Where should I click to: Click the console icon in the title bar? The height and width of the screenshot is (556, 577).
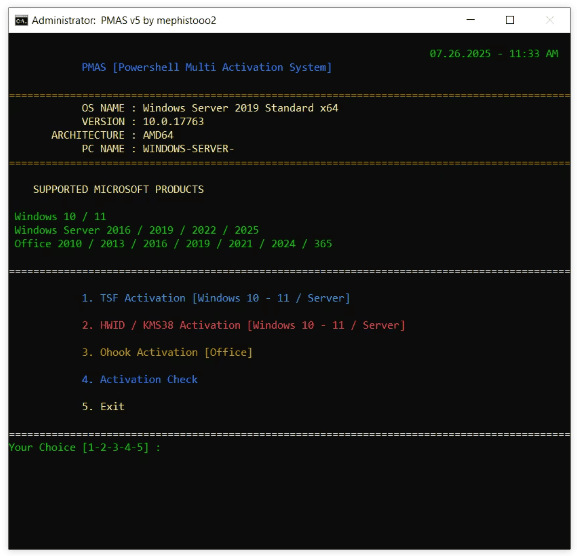tap(21, 20)
